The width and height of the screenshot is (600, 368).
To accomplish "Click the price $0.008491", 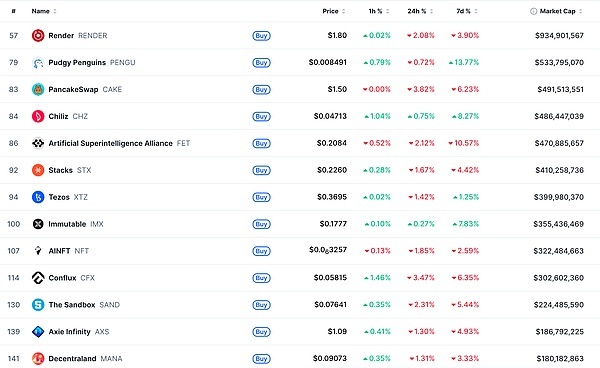I will click(328, 62).
